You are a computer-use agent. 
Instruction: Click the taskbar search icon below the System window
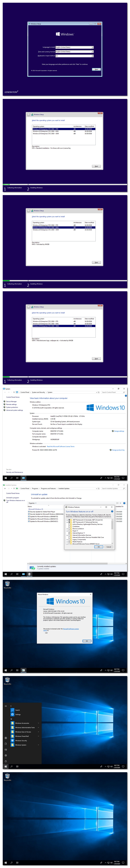pos(11,478)
